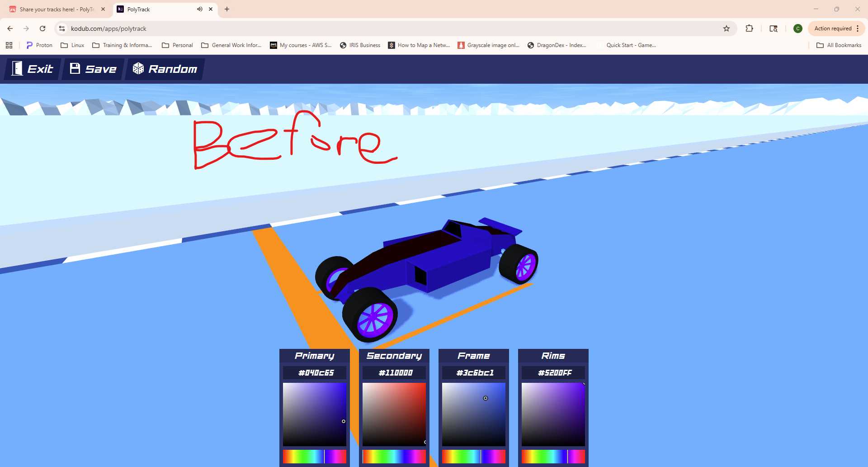Open Chrome three-dot menu
Screen dimensions: 868x467
pos(858,29)
